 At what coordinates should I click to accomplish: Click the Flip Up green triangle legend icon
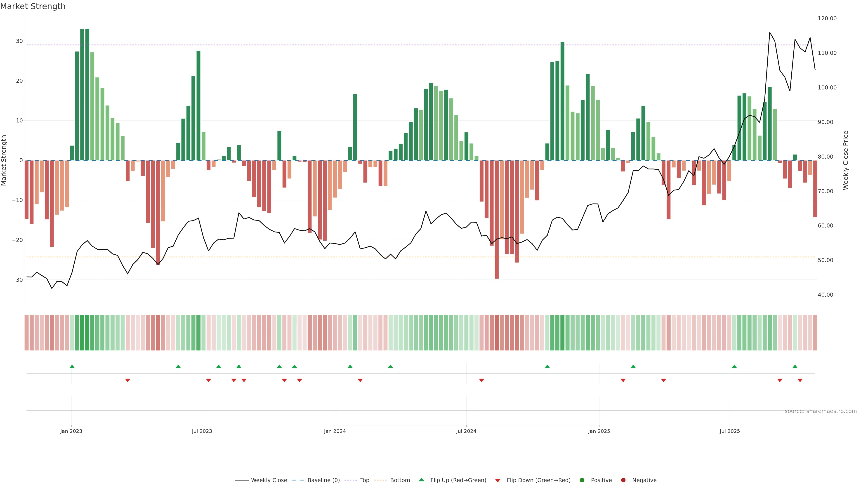tap(421, 480)
